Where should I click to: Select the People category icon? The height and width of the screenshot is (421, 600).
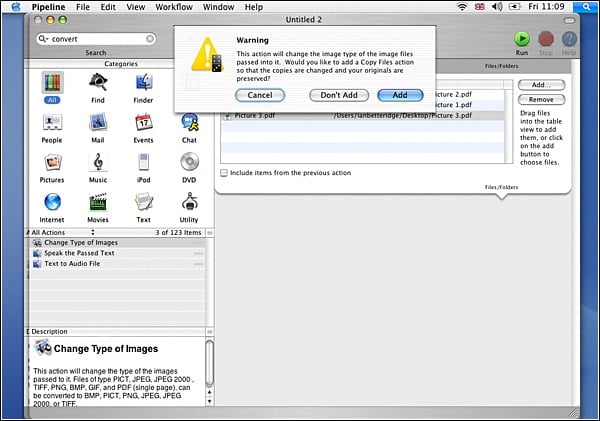[x=52, y=123]
